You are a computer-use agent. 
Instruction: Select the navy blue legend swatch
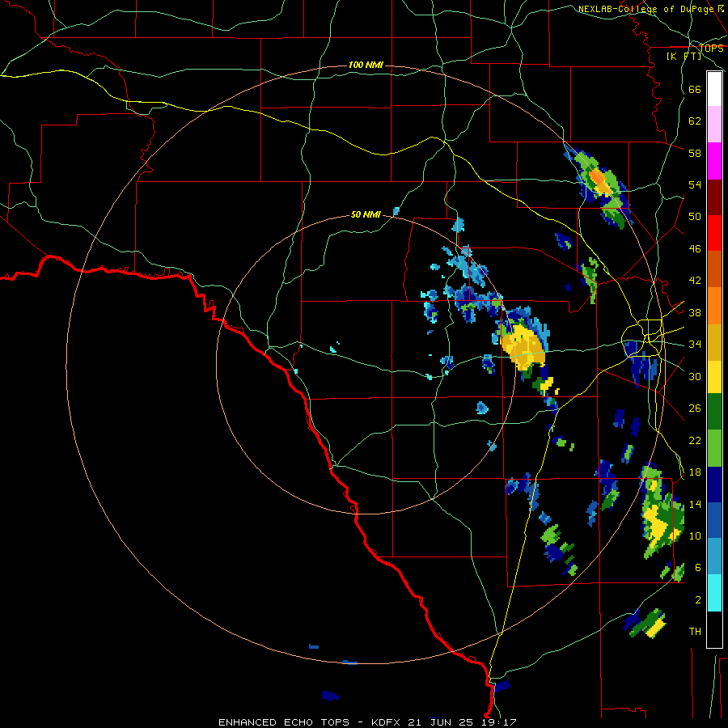coord(714,485)
